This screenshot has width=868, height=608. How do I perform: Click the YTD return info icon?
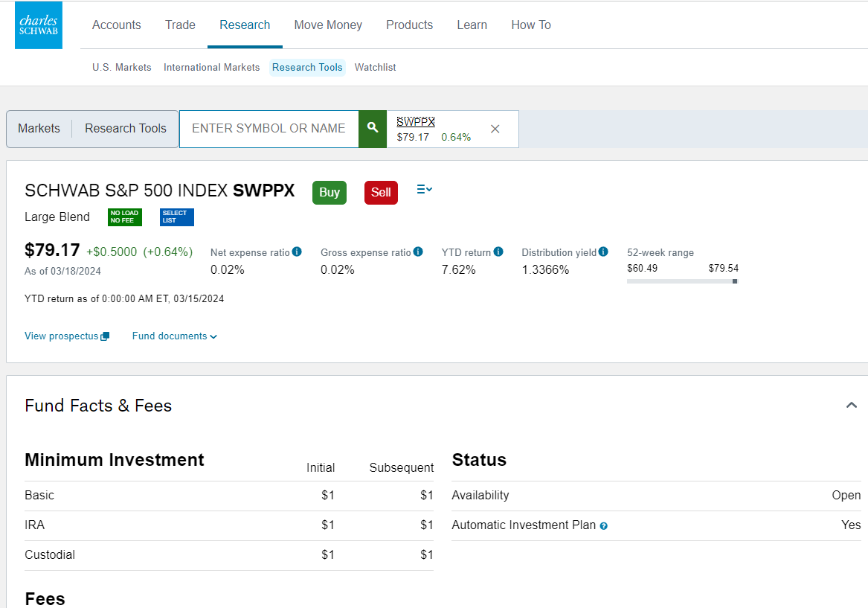coord(498,252)
